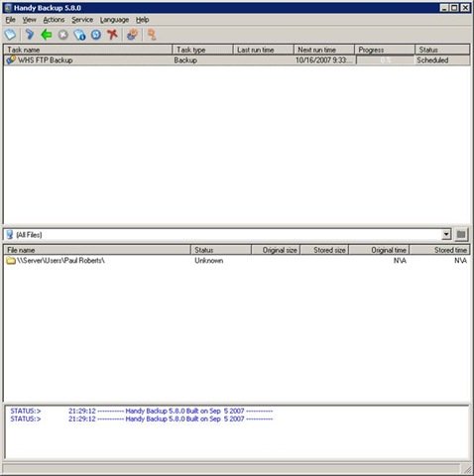This screenshot has height=476, width=474.
Task: Click the orange key icon in toolbar
Action: coord(152,35)
